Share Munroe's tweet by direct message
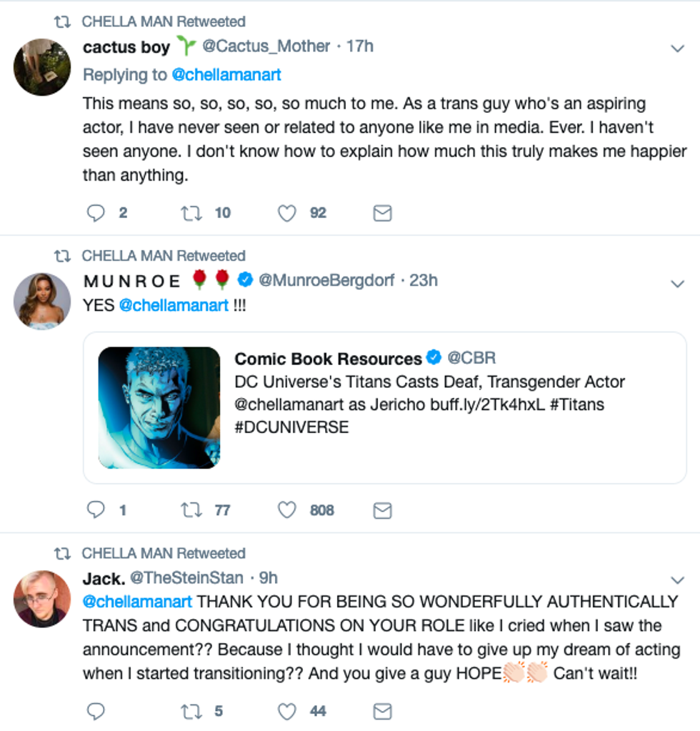The height and width of the screenshot is (731, 700). click(x=383, y=510)
